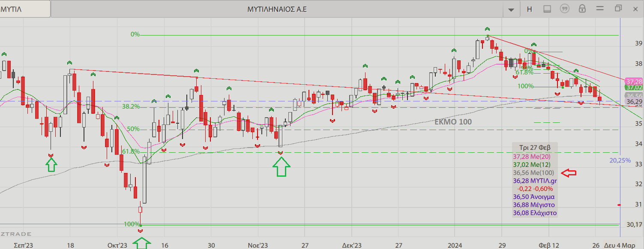Click the Σεπ'23 date-axis label
644x249 pixels.
click(24, 245)
